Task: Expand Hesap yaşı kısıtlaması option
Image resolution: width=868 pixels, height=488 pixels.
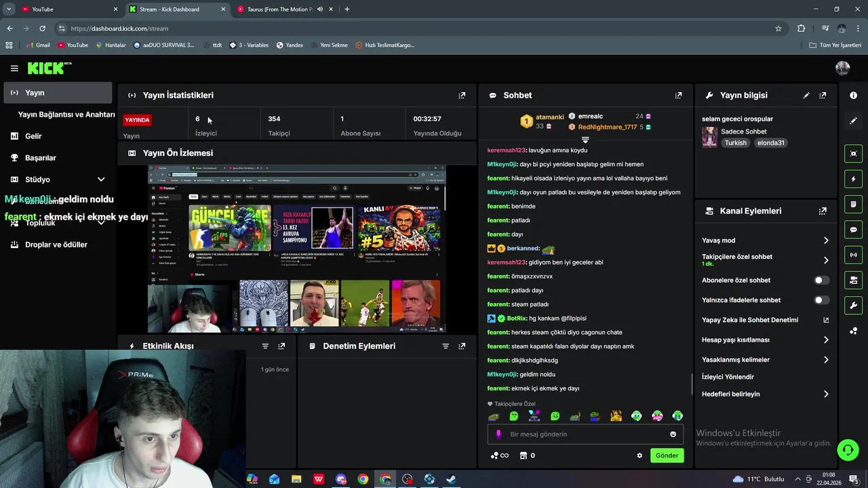Action: tap(826, 340)
